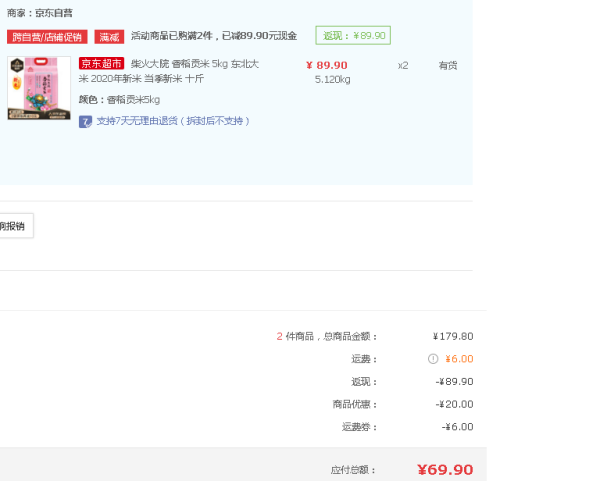
Task: Click the partially visible 报销 button
Action: coord(16,226)
